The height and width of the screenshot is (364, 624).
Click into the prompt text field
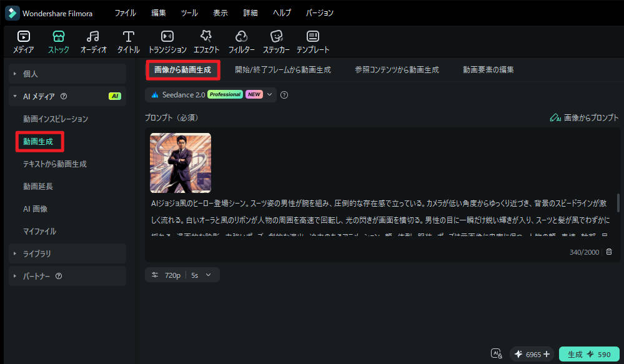click(x=380, y=219)
